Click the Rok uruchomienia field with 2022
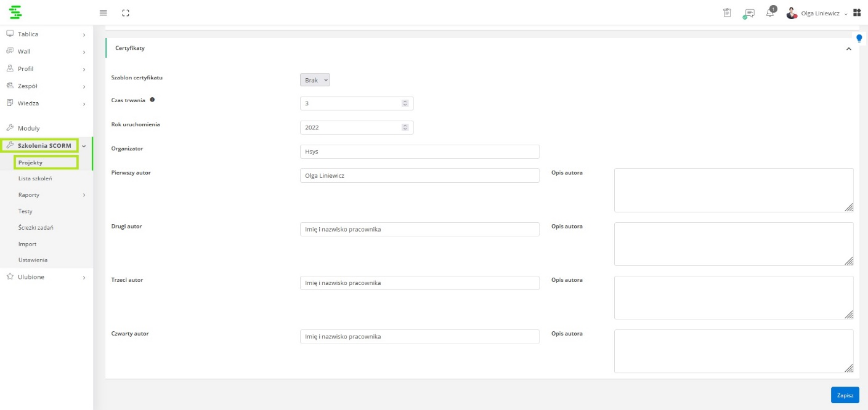 pos(357,127)
